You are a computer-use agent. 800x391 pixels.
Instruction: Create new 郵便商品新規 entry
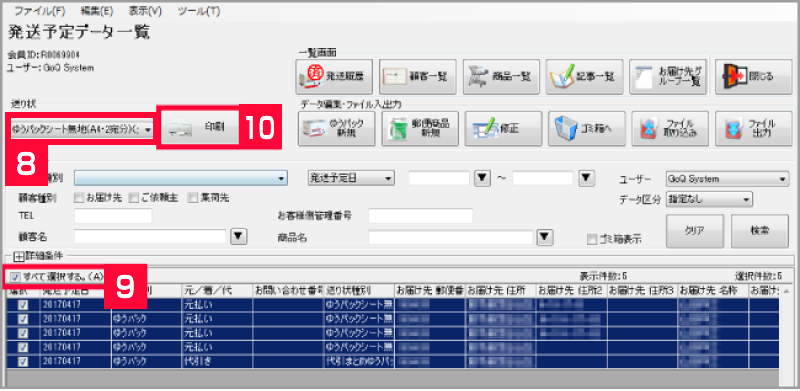420,128
